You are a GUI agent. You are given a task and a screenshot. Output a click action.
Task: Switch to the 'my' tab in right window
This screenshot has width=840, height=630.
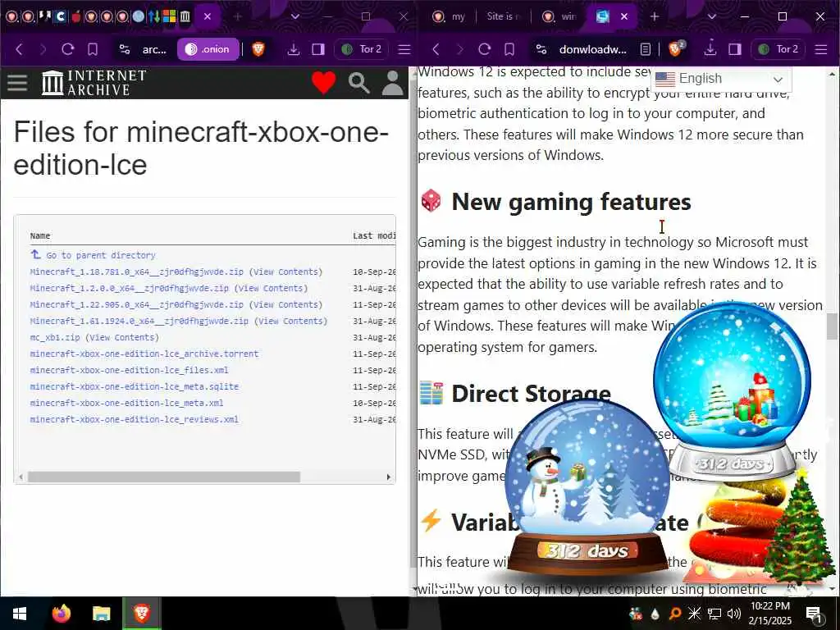click(x=449, y=16)
